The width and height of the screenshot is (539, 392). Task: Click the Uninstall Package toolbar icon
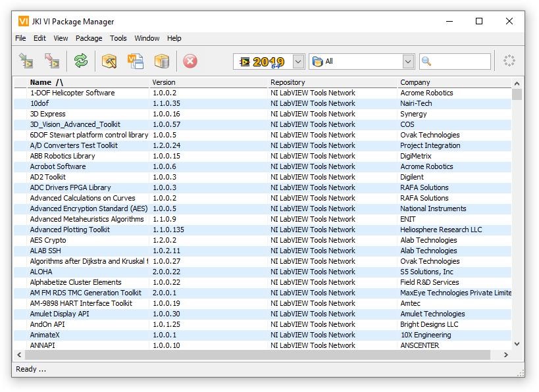[52, 61]
